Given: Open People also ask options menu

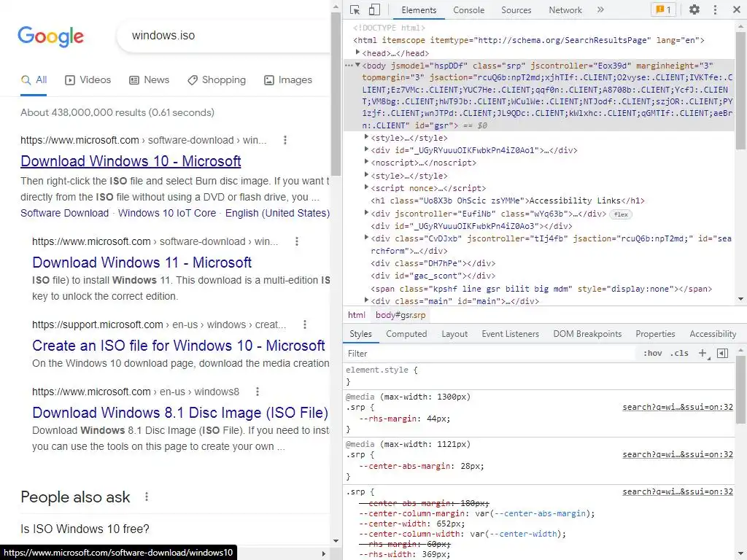Looking at the screenshot, I should (x=147, y=497).
